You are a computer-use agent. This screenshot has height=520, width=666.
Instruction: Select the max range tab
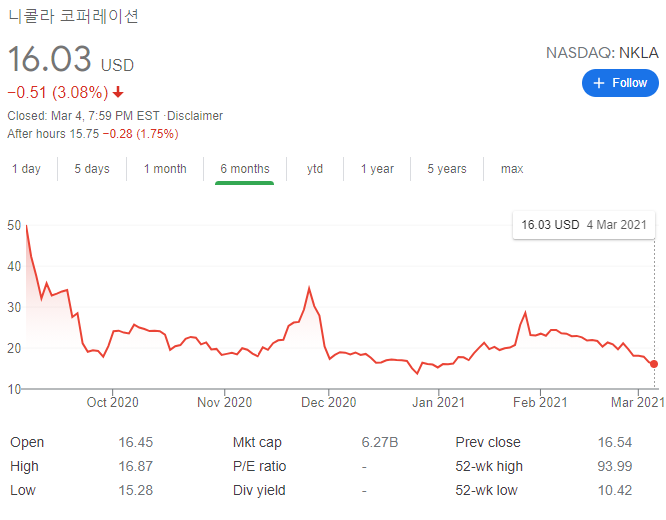pyautogui.click(x=512, y=169)
